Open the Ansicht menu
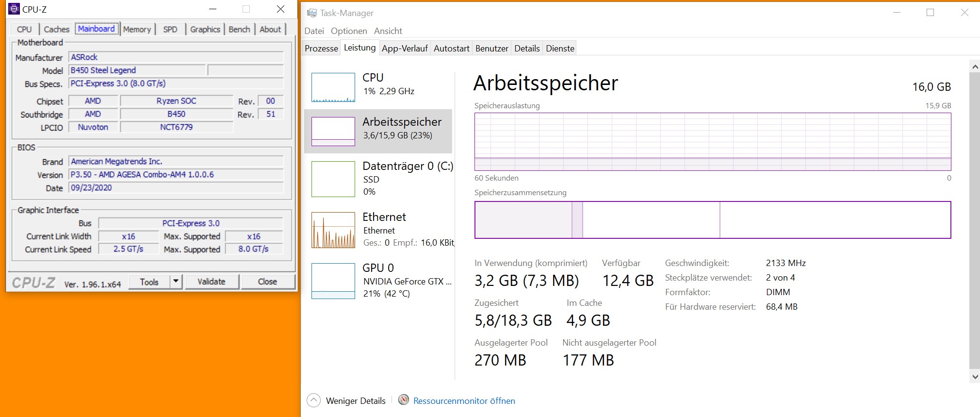 [x=388, y=31]
